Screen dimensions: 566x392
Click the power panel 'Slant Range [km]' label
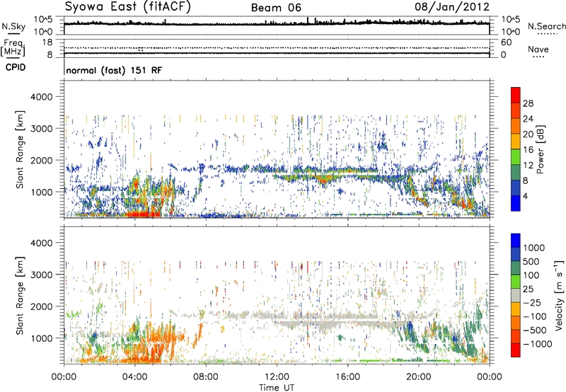[x=20, y=149]
